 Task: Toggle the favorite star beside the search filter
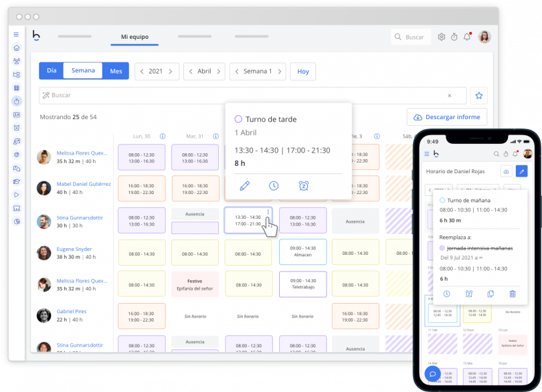[479, 96]
